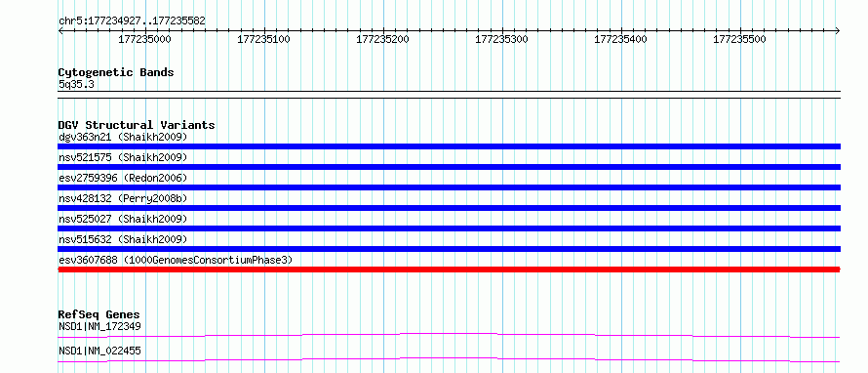This screenshot has height=373, width=868.
Task: Click the left arrow on the ruler
Action: pyautogui.click(x=60, y=30)
